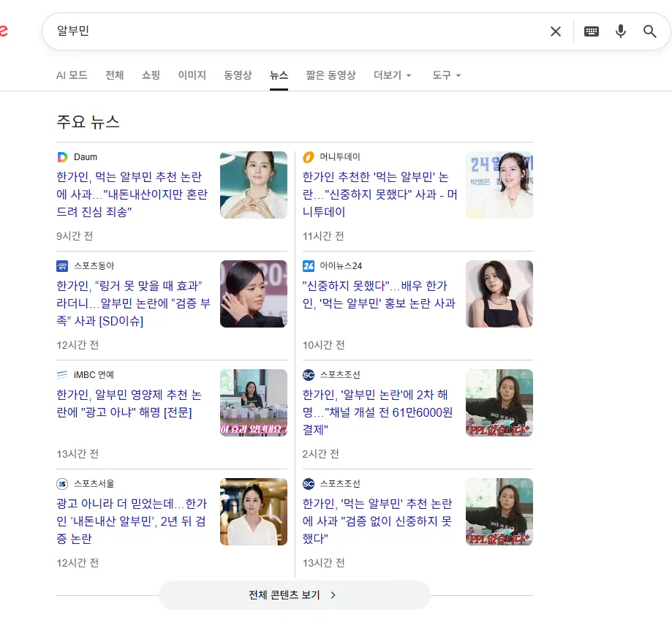Switch to the 전체 results tab
The width and height of the screenshot is (672, 639).
[x=114, y=75]
